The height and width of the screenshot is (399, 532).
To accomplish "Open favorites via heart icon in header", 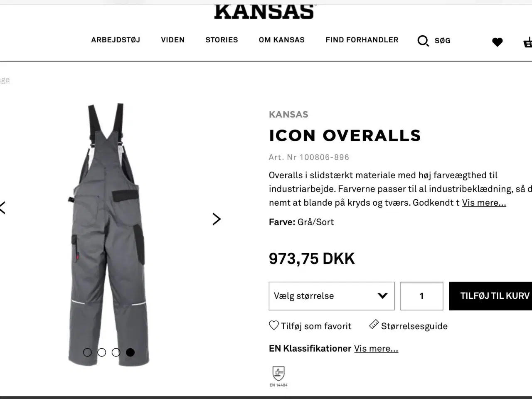I will coord(497,42).
